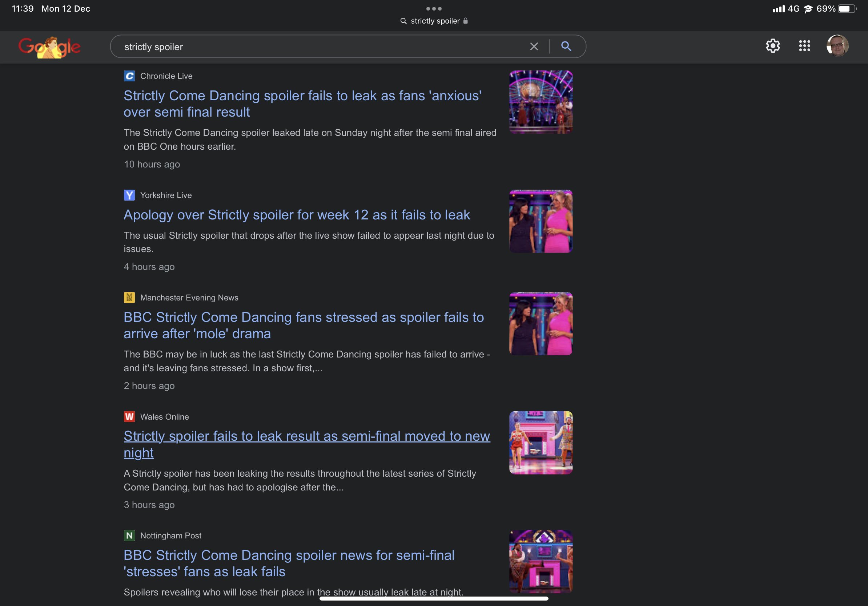Click the Nottingham Post source name

(171, 536)
